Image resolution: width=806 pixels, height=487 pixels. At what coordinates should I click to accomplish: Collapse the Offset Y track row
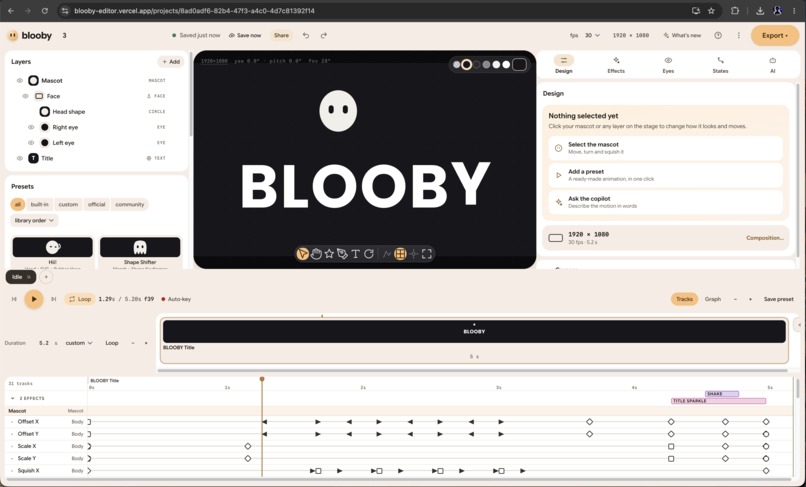[12, 434]
